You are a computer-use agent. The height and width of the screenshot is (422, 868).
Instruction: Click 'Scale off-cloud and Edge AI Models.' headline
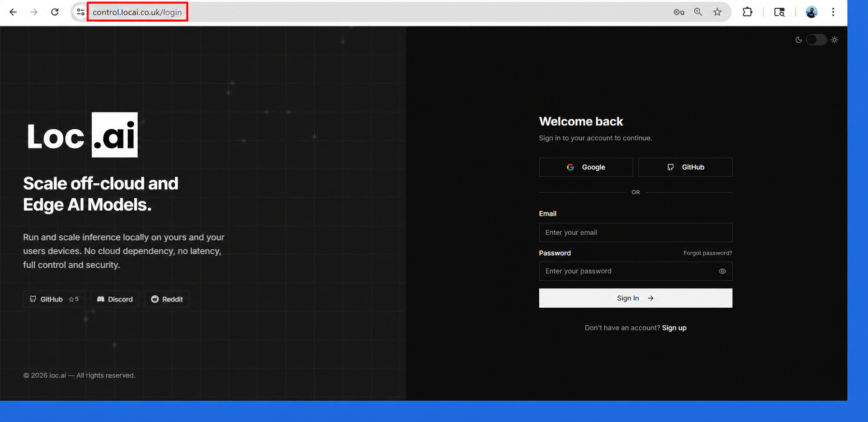100,194
